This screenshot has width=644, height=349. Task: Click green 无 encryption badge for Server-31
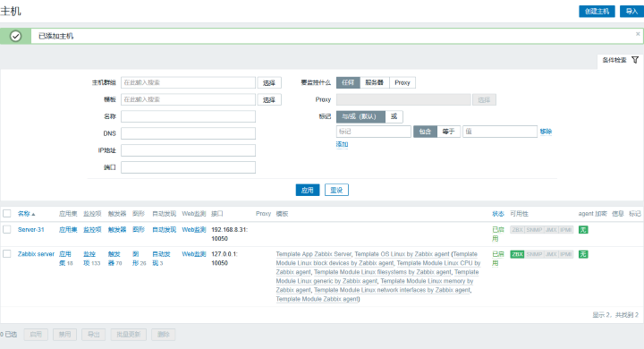point(583,230)
